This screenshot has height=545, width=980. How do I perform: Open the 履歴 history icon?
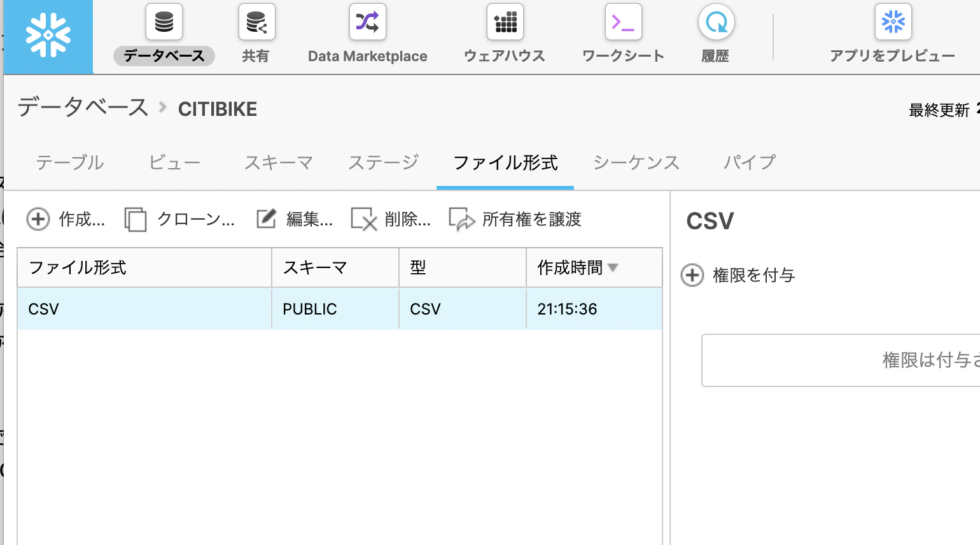tap(716, 22)
